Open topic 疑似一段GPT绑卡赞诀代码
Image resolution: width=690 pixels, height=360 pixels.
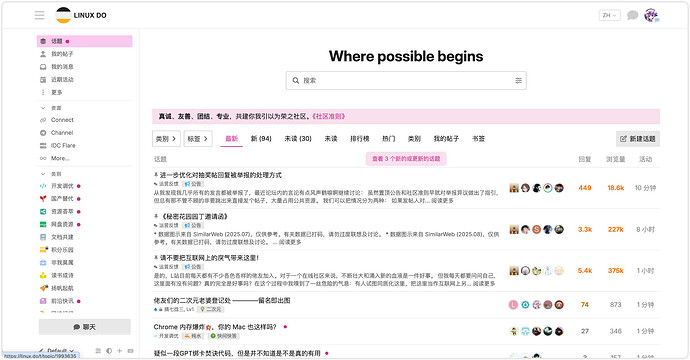click(237, 353)
